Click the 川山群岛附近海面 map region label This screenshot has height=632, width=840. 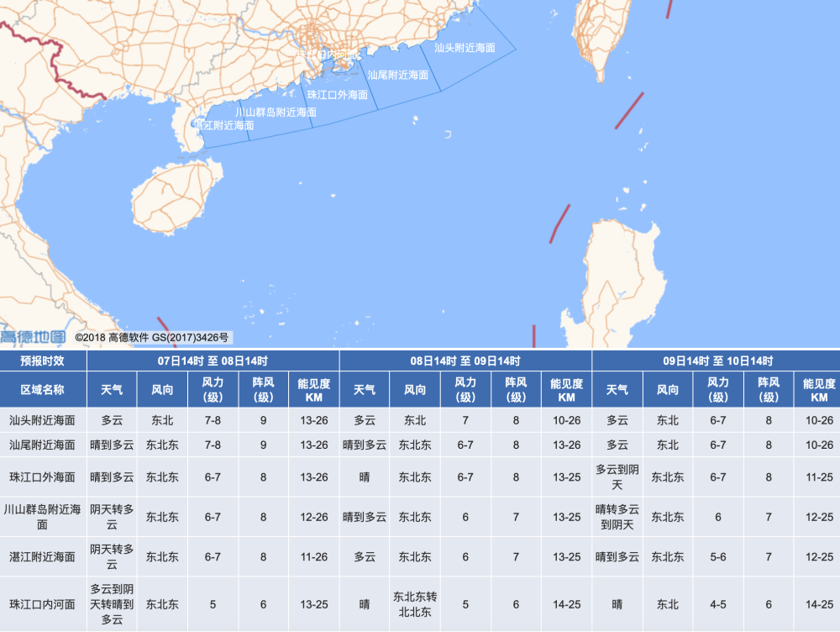point(276,113)
